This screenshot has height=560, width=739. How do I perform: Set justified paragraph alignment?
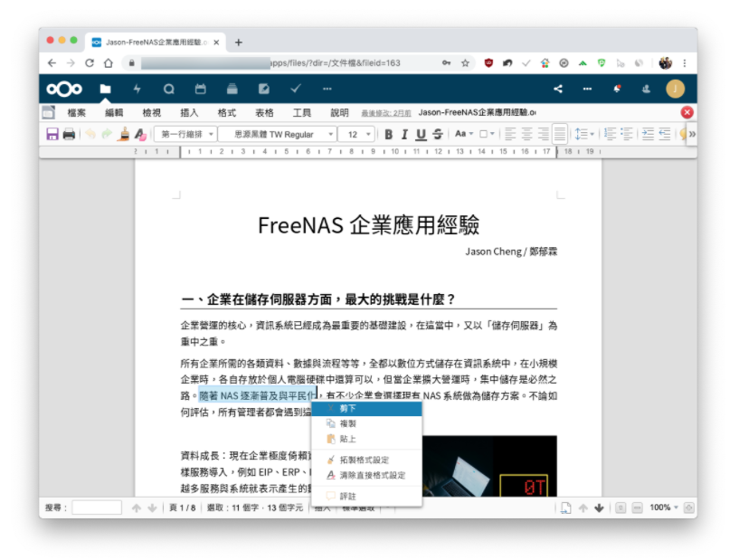(560, 134)
